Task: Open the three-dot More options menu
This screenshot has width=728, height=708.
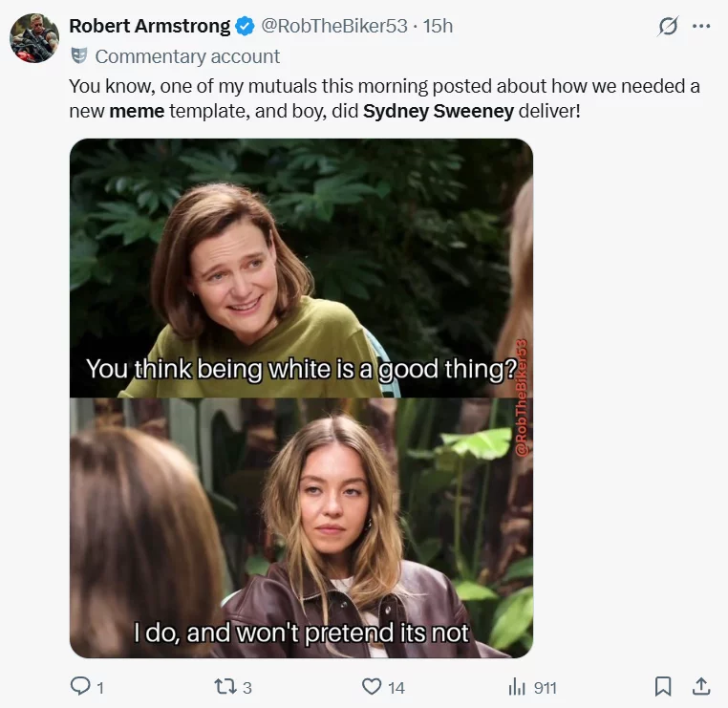Action: [701, 27]
